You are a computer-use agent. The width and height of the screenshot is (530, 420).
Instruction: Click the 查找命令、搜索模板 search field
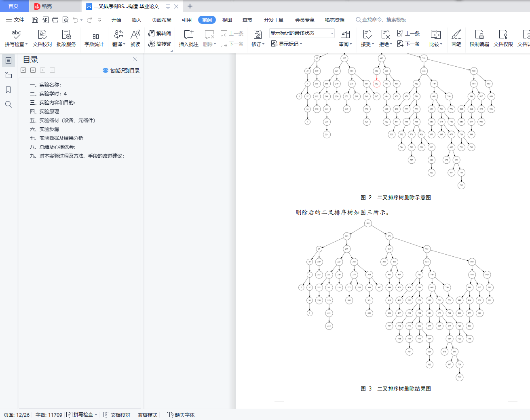tap(381, 20)
